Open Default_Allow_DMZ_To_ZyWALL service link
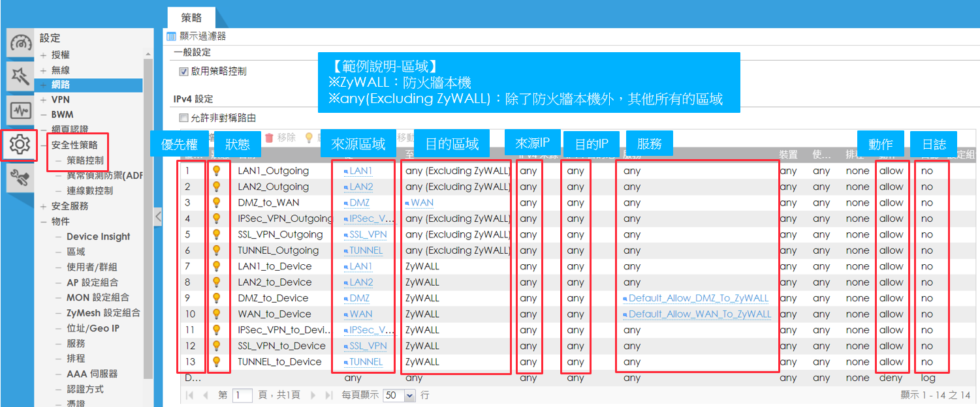Image resolution: width=980 pixels, height=407 pixels. point(699,298)
